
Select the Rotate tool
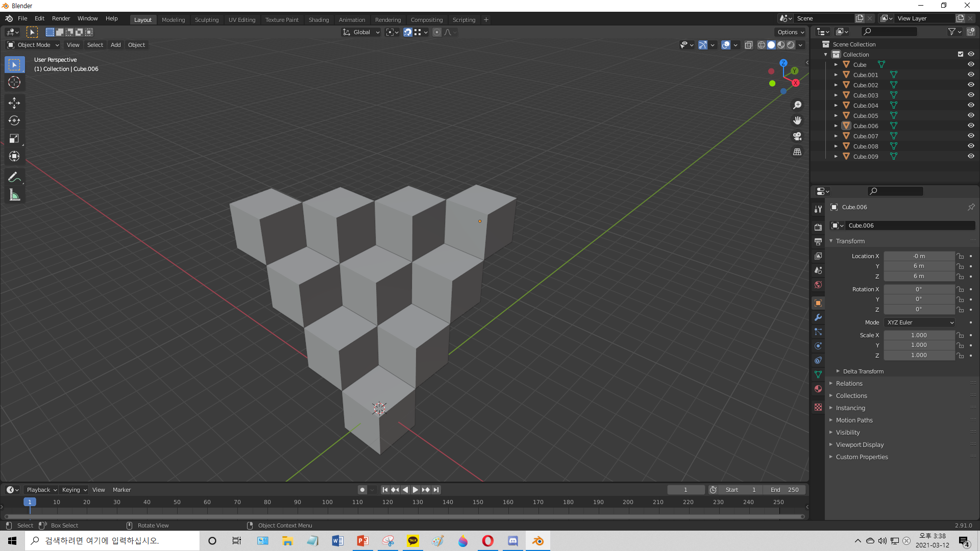(x=14, y=120)
